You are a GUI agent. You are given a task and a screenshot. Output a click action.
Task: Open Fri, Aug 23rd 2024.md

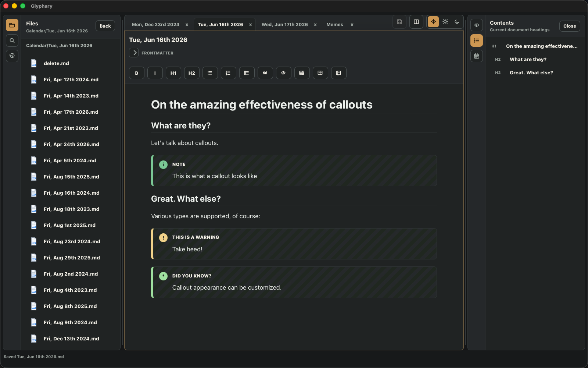[x=71, y=241]
